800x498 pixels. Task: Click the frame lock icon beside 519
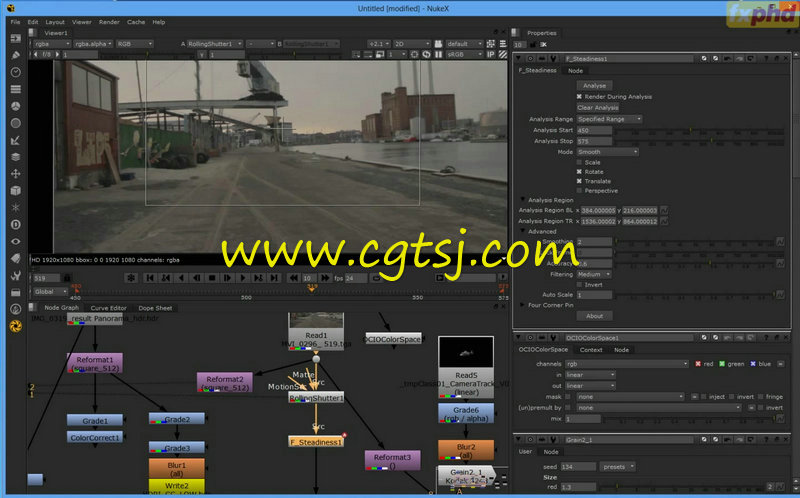click(x=67, y=278)
